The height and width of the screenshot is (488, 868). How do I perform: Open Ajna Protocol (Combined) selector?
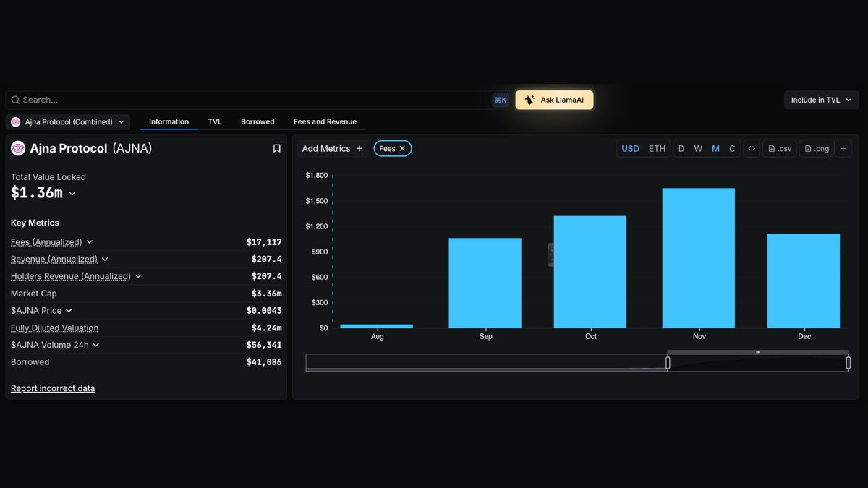click(68, 122)
